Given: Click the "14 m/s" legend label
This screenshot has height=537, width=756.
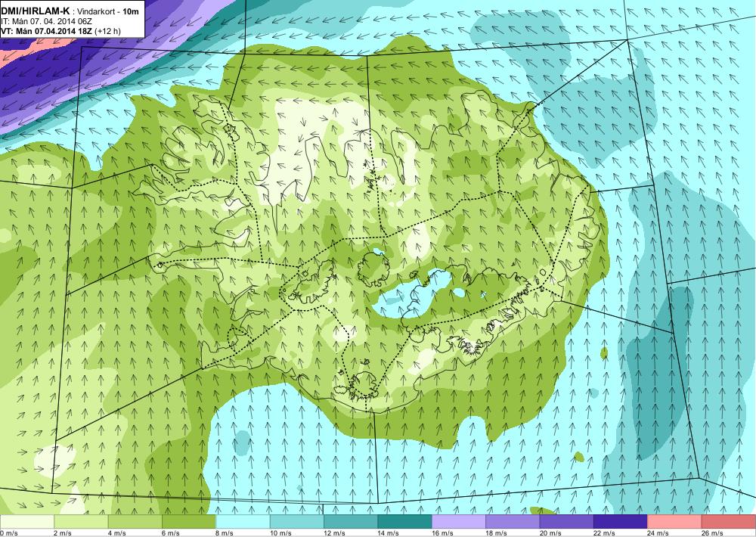Looking at the screenshot, I should (x=389, y=533).
